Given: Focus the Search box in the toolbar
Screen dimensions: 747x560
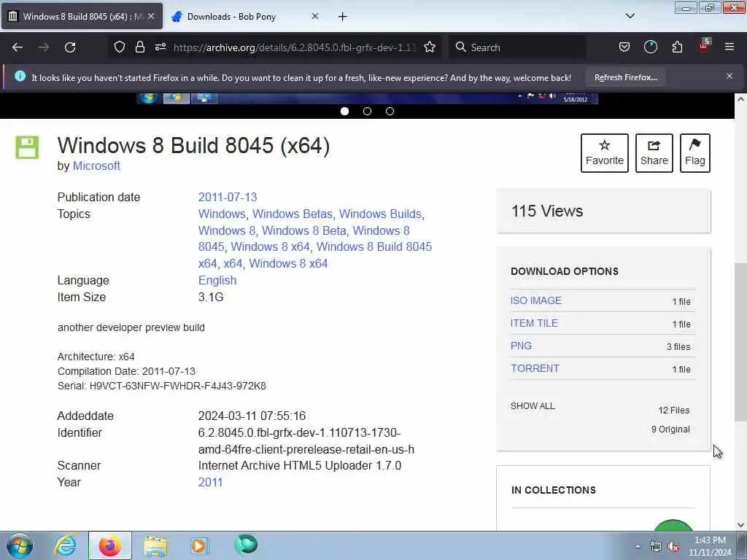Looking at the screenshot, I should coord(517,47).
